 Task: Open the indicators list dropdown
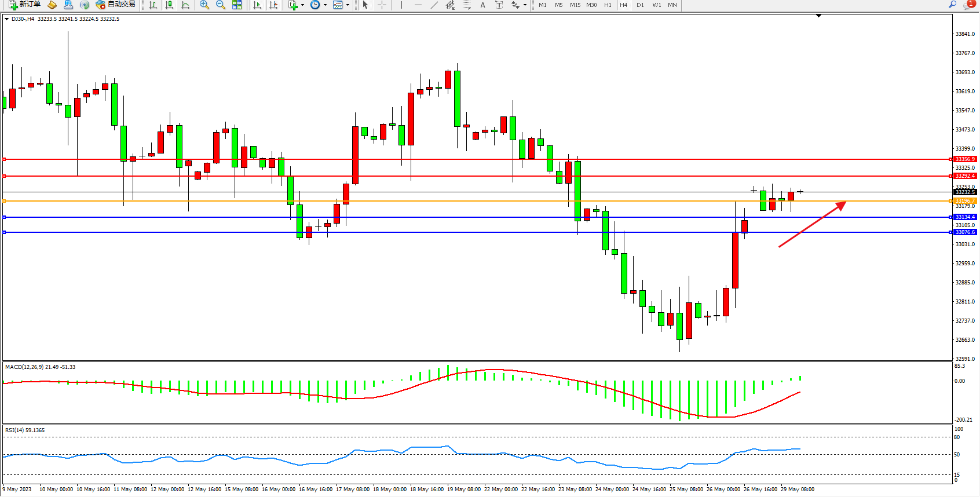296,5
